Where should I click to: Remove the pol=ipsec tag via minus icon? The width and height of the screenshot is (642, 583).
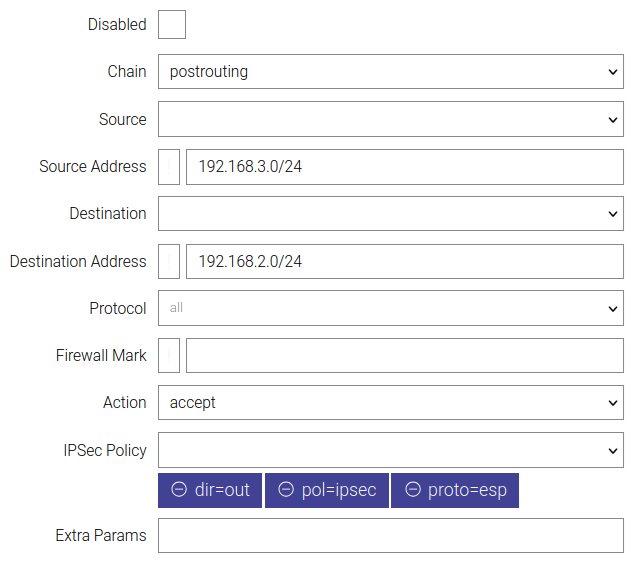(286, 490)
